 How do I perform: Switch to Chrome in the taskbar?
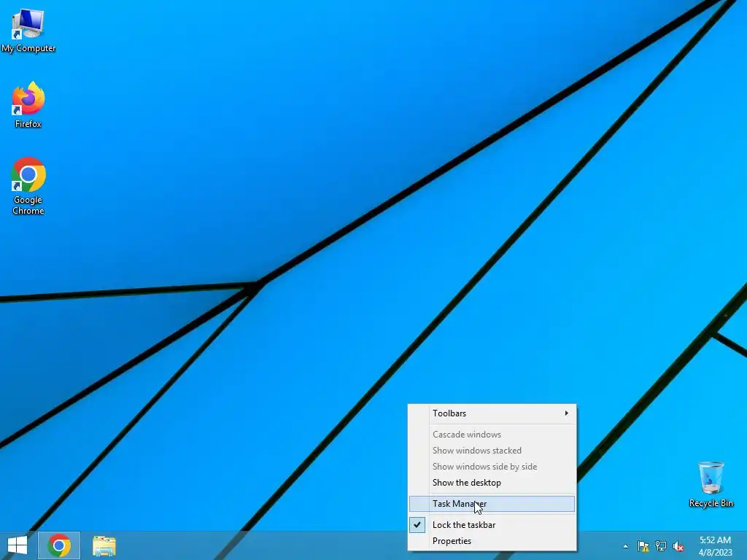pyautogui.click(x=59, y=545)
